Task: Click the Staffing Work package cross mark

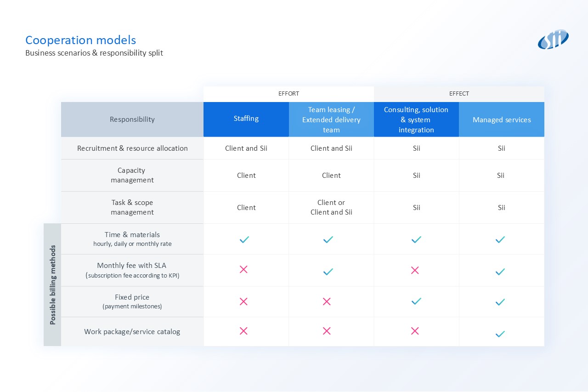Action: click(243, 331)
